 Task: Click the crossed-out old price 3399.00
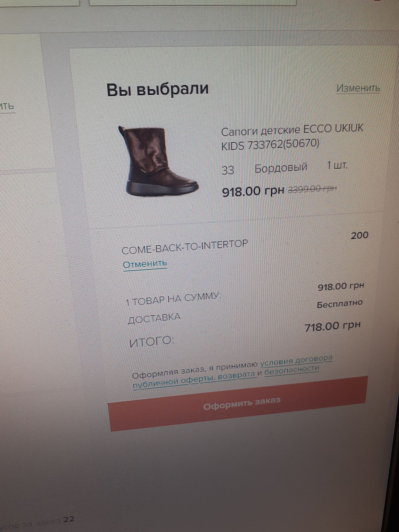312,189
